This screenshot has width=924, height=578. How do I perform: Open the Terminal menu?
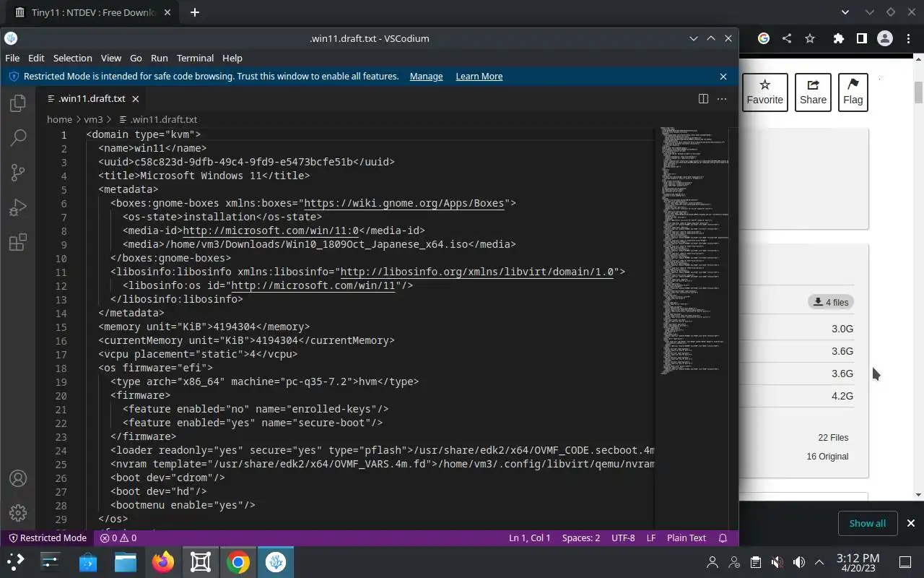195,58
